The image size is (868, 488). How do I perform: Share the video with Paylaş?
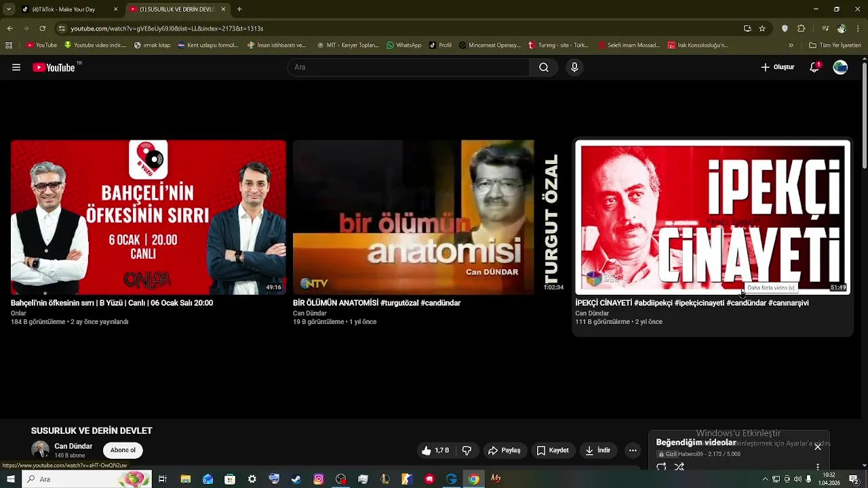coord(504,450)
